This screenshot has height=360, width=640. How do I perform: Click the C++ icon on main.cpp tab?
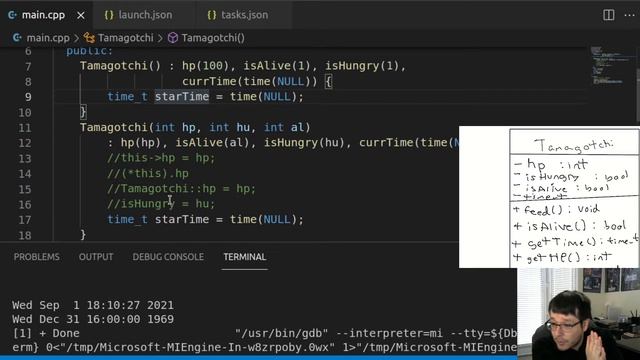pos(12,15)
